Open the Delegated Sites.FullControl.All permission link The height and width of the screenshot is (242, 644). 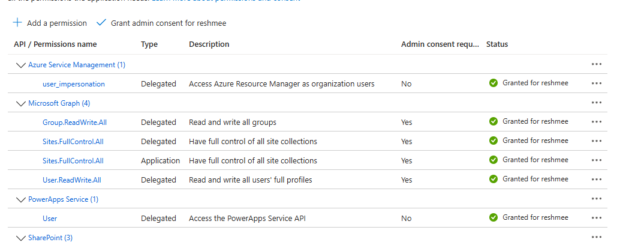point(73,142)
